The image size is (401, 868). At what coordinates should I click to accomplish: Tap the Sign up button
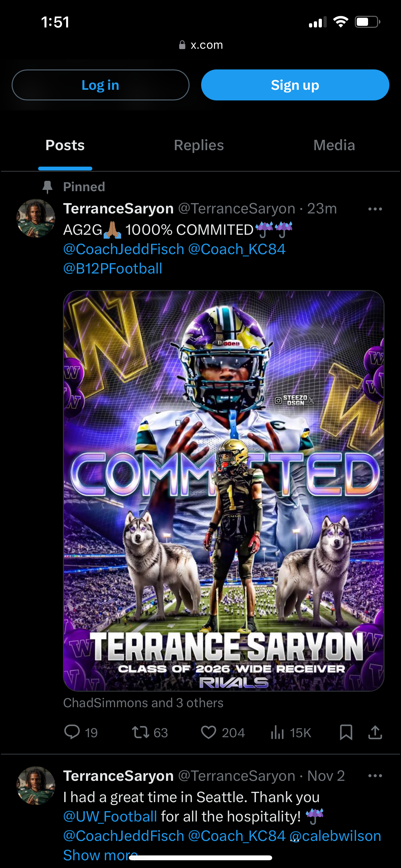click(x=295, y=85)
